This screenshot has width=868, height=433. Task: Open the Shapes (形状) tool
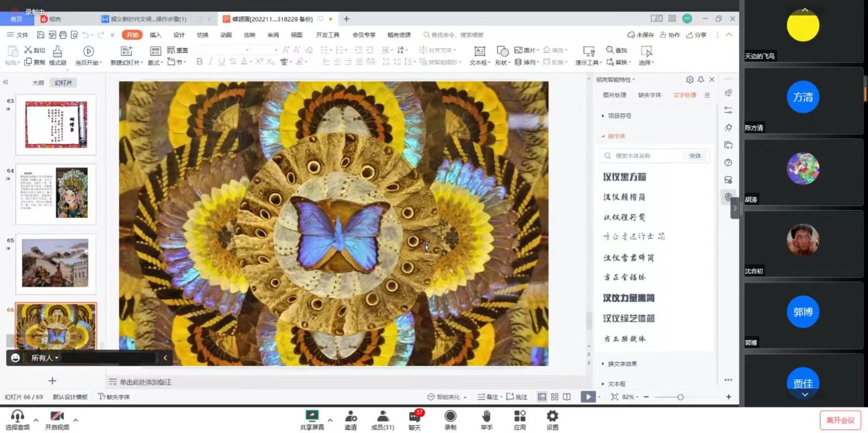coord(502,52)
